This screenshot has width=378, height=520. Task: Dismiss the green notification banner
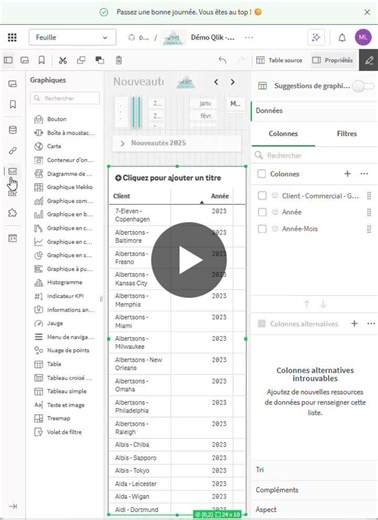point(367,12)
